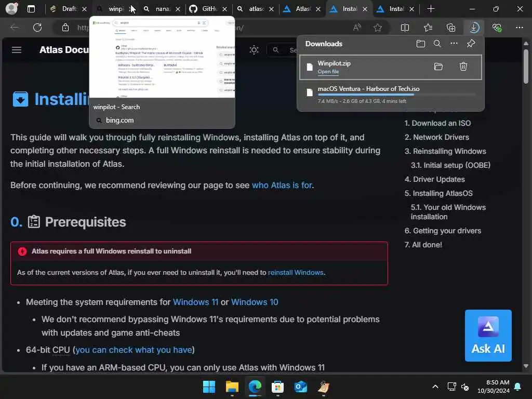Screen dimensions: 532x399
Task: Select the macOS Ventura ISO download
Action: [x=390, y=95]
